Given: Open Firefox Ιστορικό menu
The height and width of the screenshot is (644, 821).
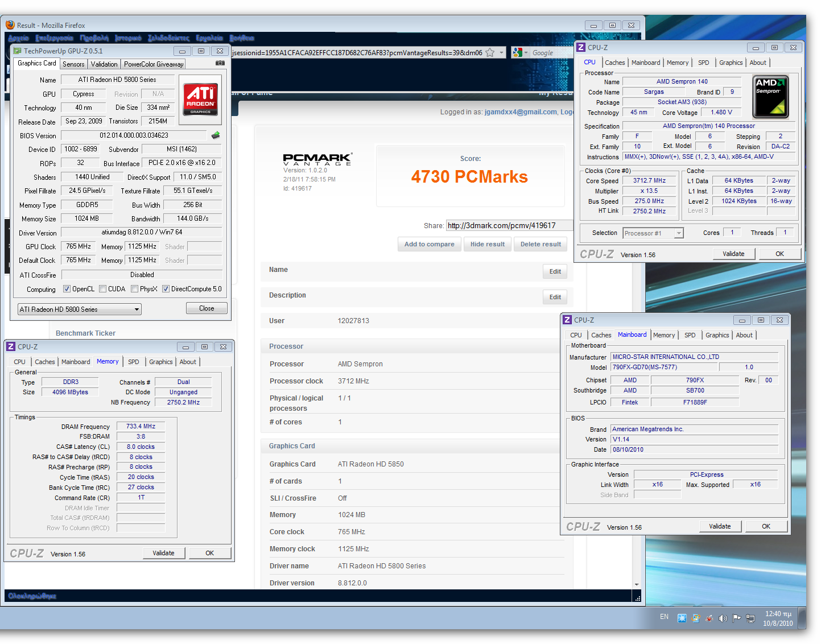Looking at the screenshot, I should pos(128,38).
